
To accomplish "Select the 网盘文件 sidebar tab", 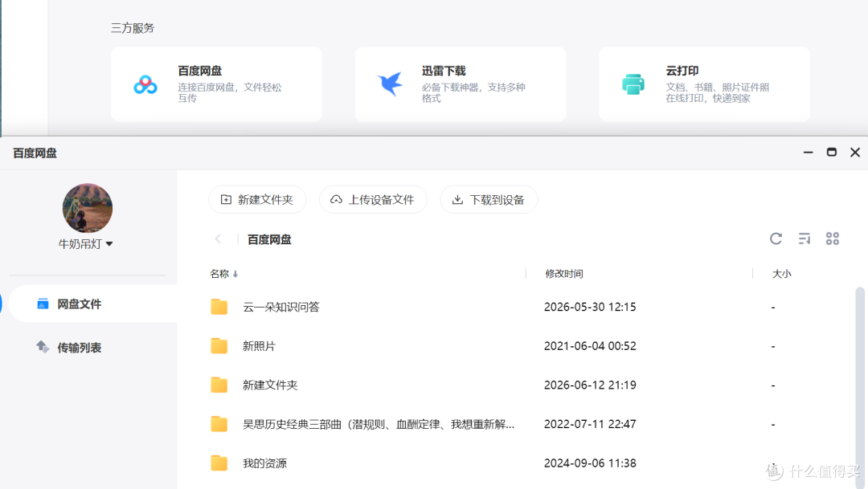I will [x=93, y=304].
